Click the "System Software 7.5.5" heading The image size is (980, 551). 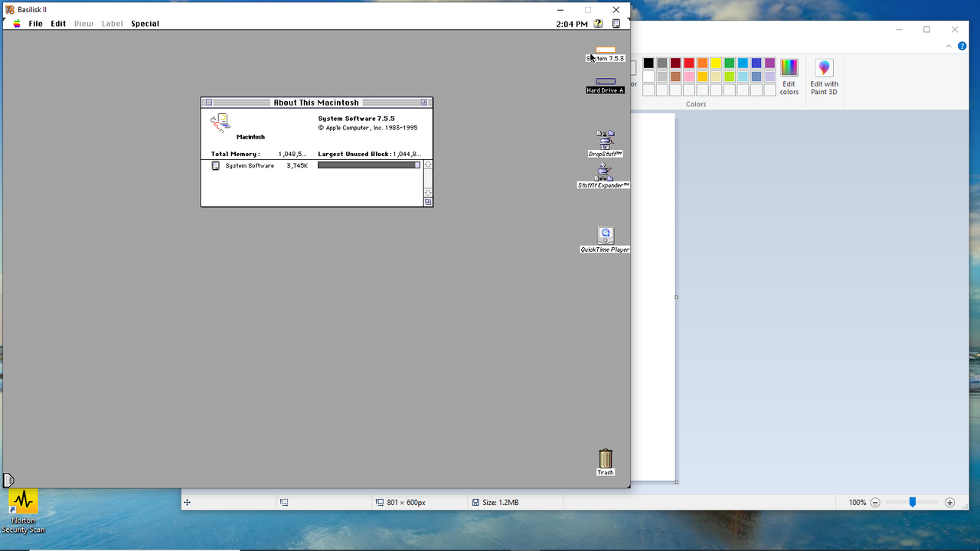coord(356,119)
